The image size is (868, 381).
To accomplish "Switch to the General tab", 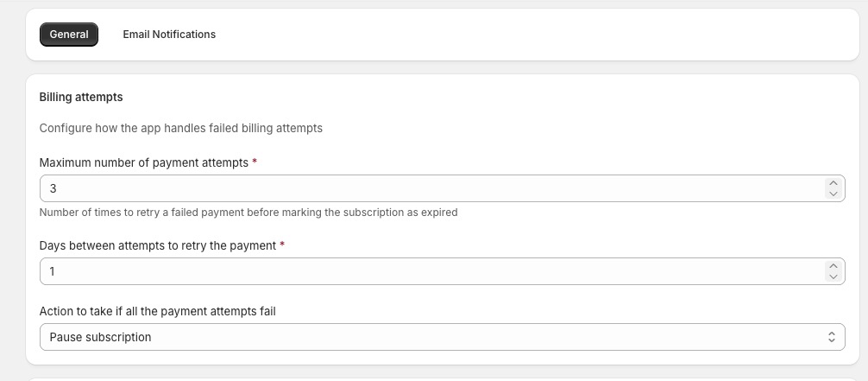I will click(69, 35).
